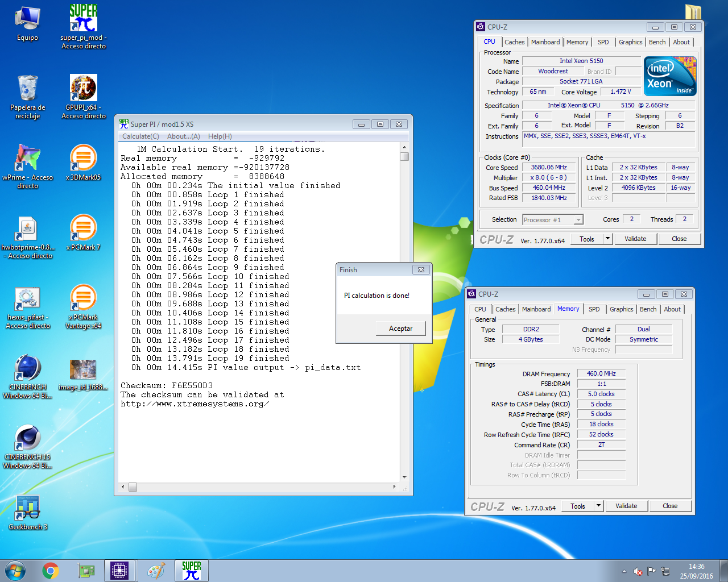Viewport: 728px width, 582px height.
Task: Open About...(A) menu in Super PI
Action: 184,136
